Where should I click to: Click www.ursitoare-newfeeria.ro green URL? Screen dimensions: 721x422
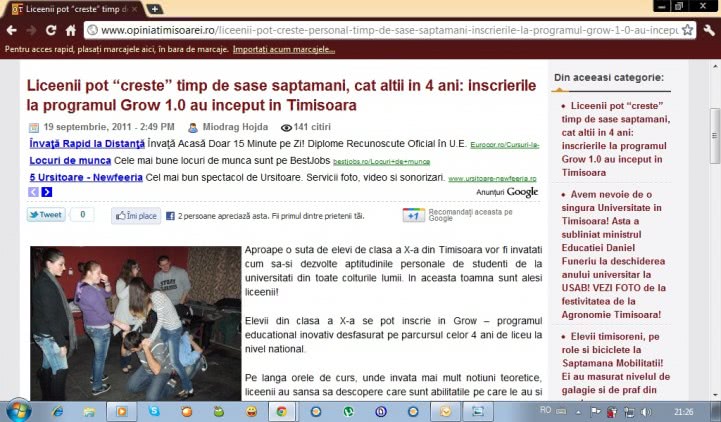click(x=492, y=178)
